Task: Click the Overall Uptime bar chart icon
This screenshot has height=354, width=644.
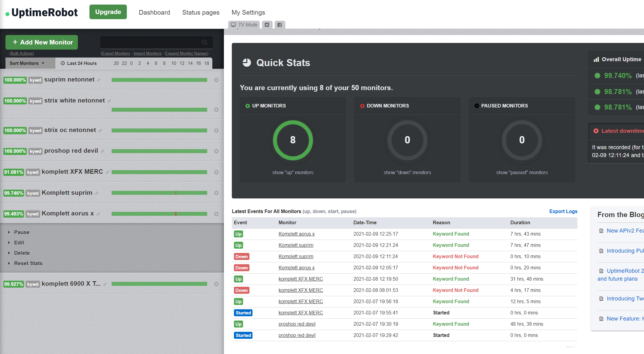Action: click(x=596, y=59)
